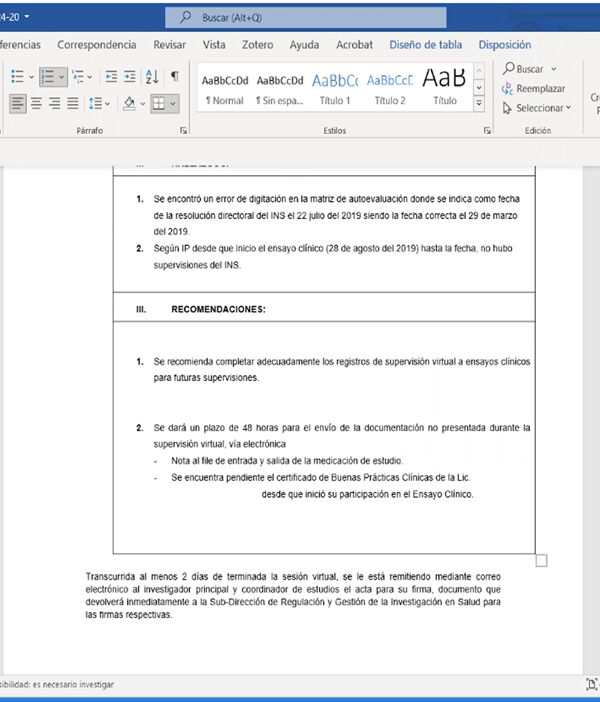
Task: Expand the styles gallery
Action: coord(479,103)
